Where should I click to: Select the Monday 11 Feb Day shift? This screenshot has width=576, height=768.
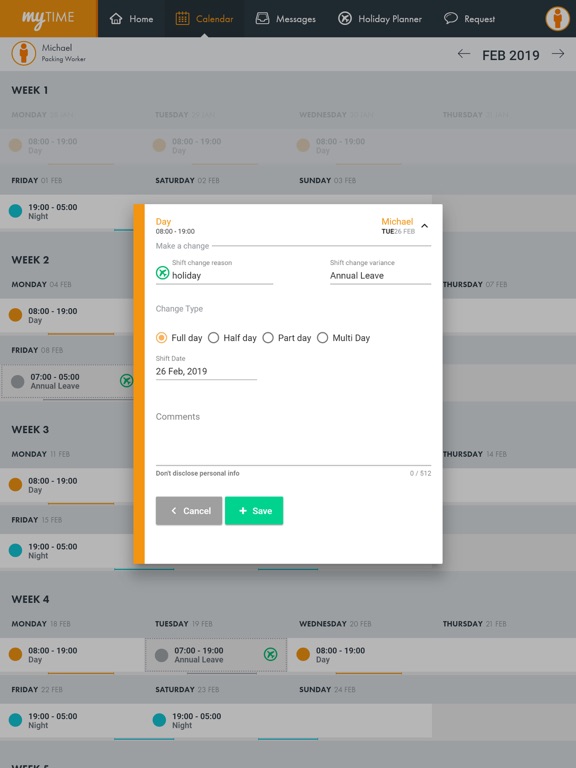click(x=67, y=485)
